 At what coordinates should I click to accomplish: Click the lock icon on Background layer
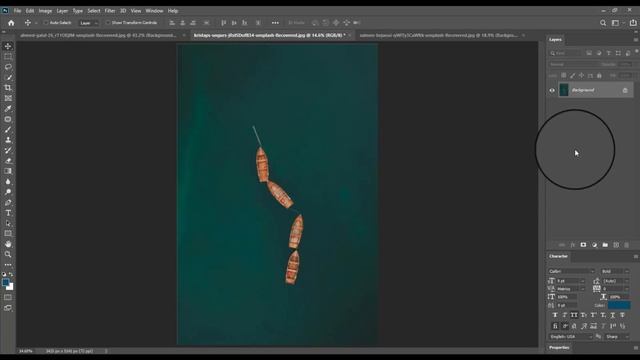coord(625,90)
